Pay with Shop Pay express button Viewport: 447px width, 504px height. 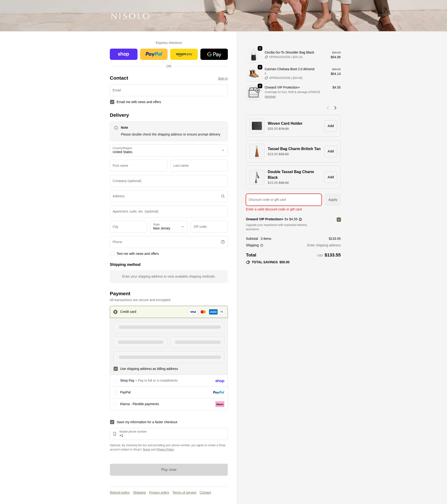tap(123, 54)
